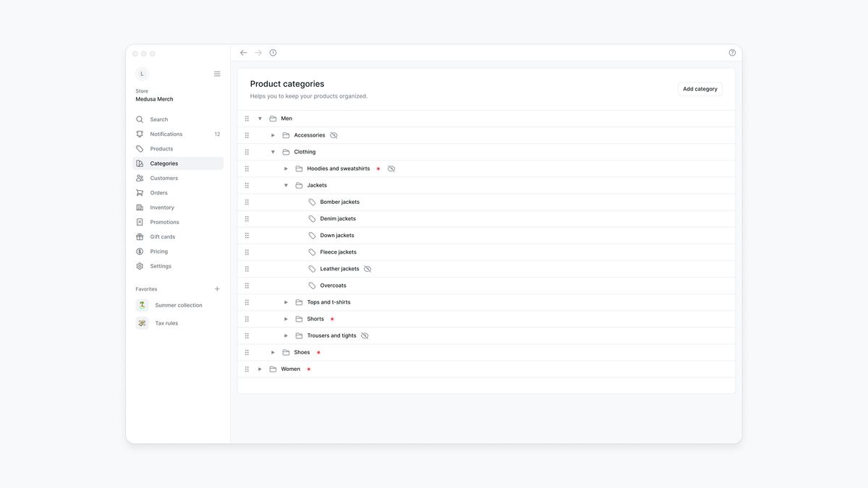Expand Tops and t-shirts category

286,302
